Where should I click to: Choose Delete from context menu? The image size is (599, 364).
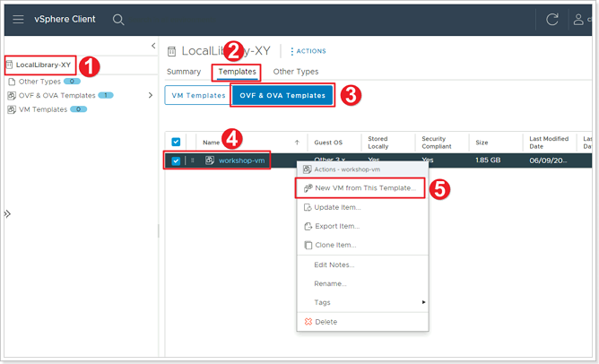pos(362,322)
